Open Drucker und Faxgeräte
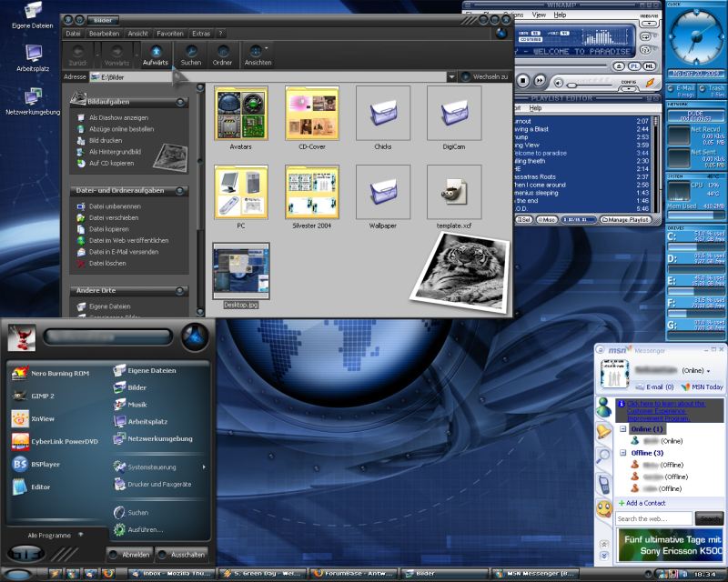The image size is (728, 582). coord(152,484)
